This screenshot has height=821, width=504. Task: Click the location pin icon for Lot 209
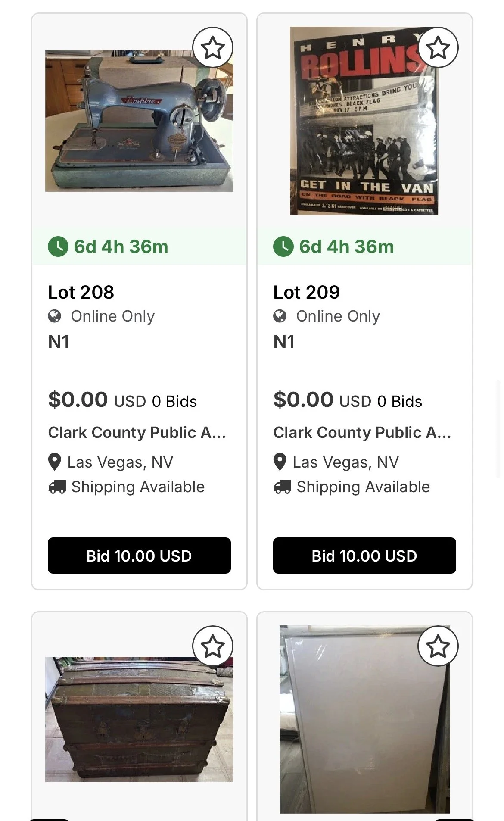pyautogui.click(x=280, y=462)
